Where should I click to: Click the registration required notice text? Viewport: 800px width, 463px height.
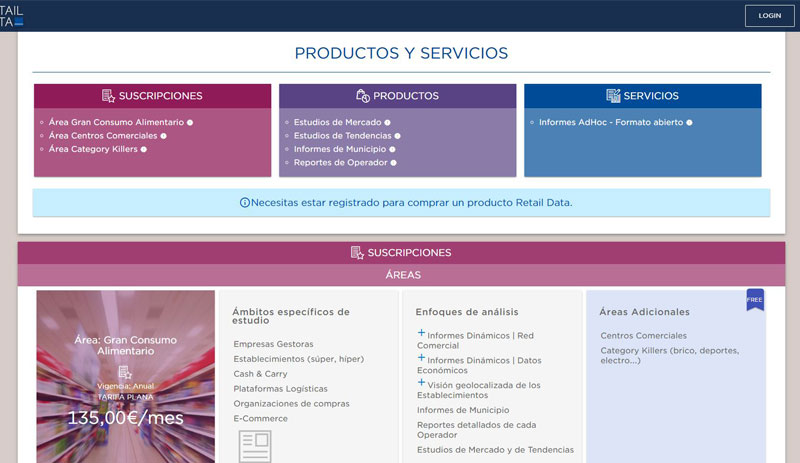[411, 203]
